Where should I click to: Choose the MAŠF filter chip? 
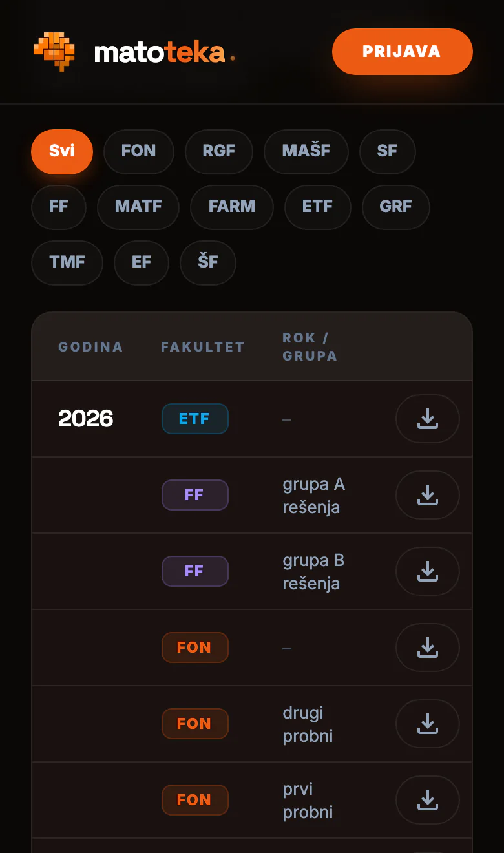point(306,151)
